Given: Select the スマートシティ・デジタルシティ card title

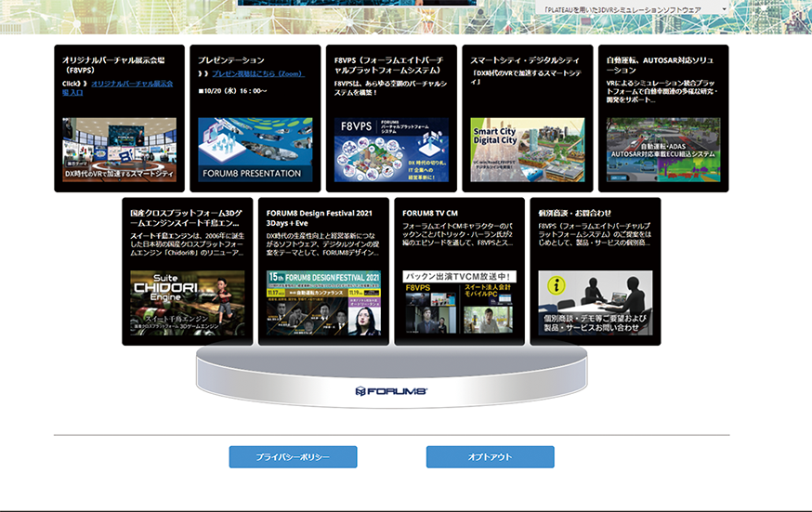Looking at the screenshot, I should coord(525,60).
